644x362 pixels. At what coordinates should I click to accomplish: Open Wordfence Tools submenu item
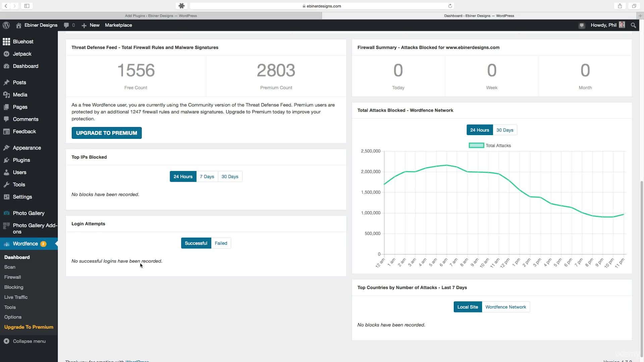coord(10,307)
